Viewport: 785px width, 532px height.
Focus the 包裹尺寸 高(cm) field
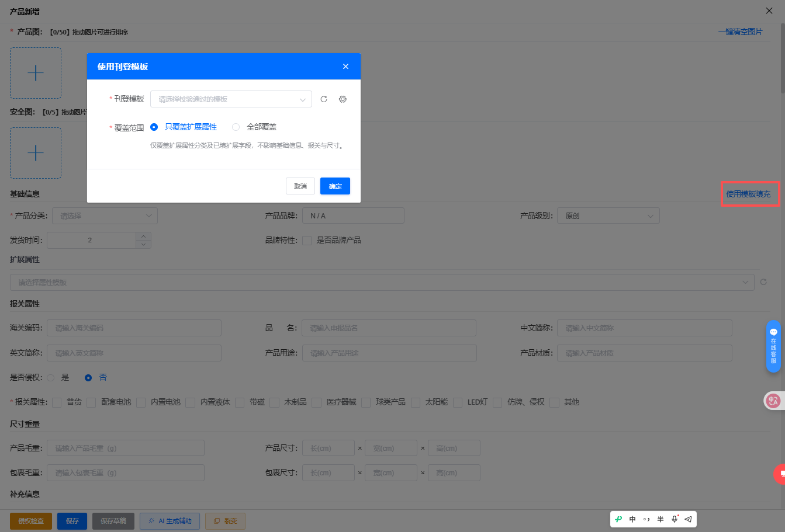point(454,473)
